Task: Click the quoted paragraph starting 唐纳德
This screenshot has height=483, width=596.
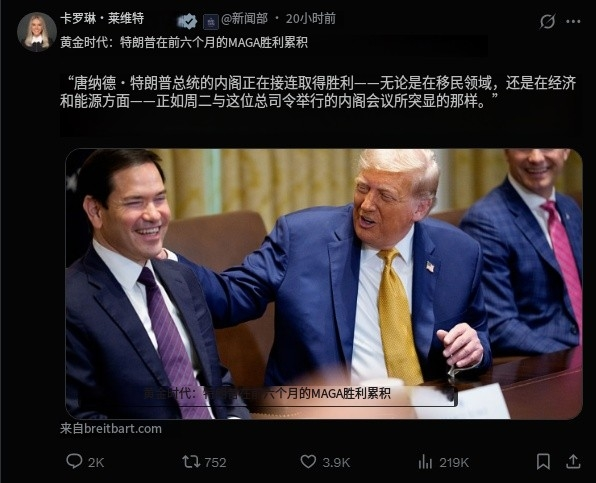Action: tap(318, 92)
